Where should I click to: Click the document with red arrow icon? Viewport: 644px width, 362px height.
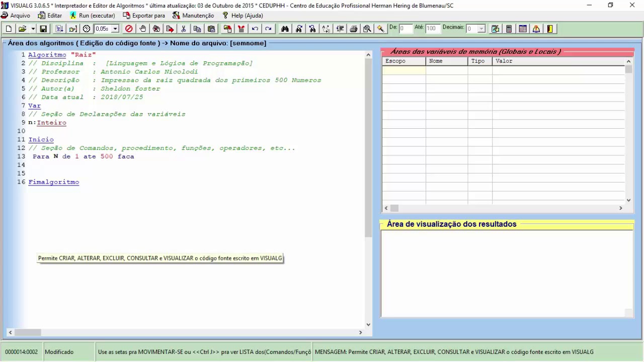170,29
